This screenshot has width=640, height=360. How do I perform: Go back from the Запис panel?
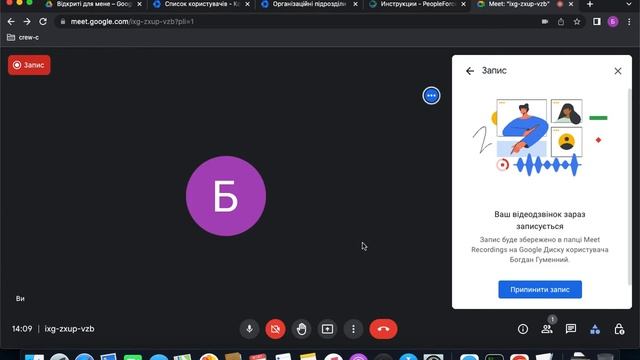click(470, 71)
